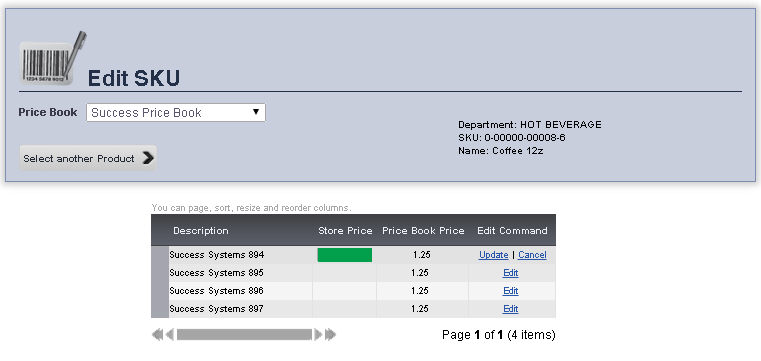This screenshot has width=761, height=361.
Task: Go to first page using double-left arrow
Action: click(x=157, y=335)
